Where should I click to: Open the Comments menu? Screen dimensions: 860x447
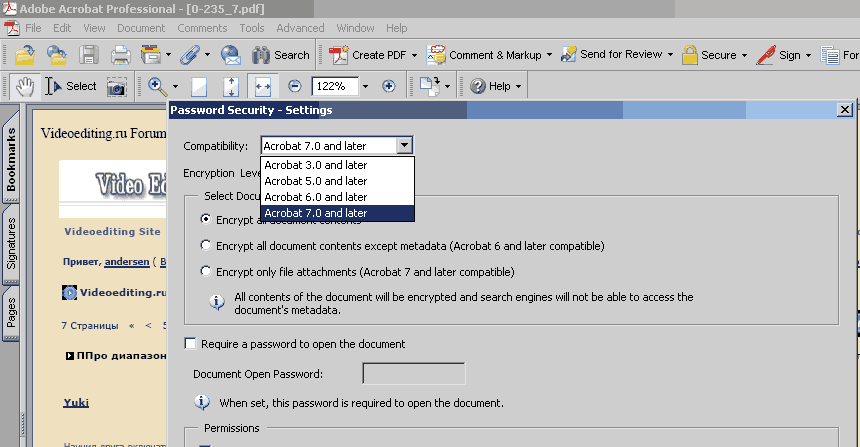point(202,28)
